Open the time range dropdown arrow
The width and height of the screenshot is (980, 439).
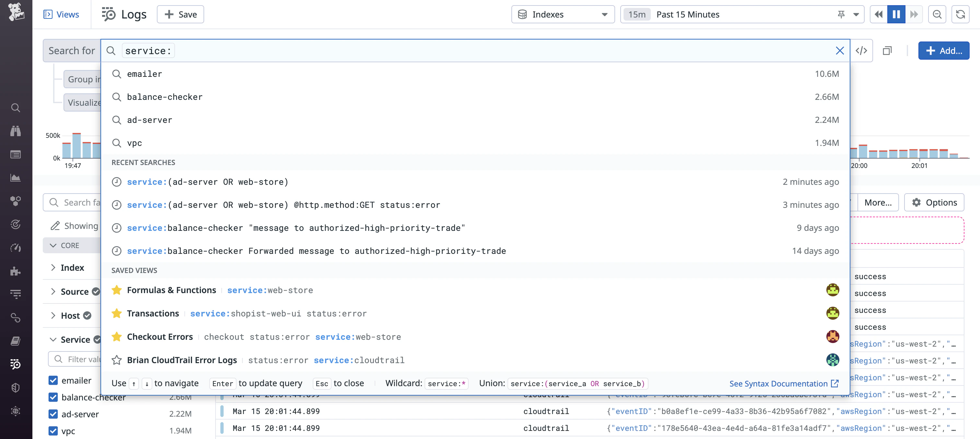[x=856, y=15]
